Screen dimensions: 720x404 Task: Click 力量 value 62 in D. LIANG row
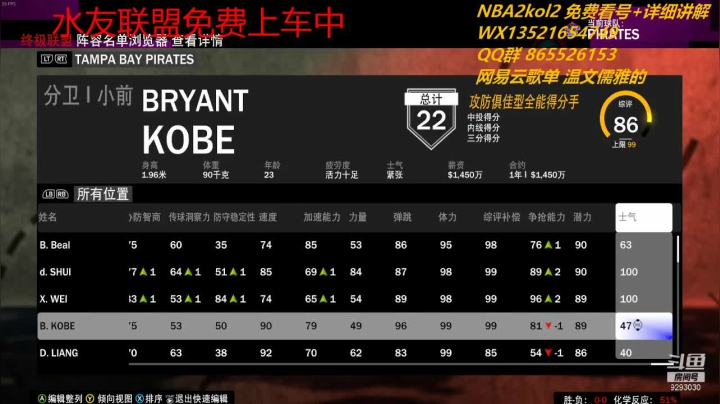click(356, 353)
